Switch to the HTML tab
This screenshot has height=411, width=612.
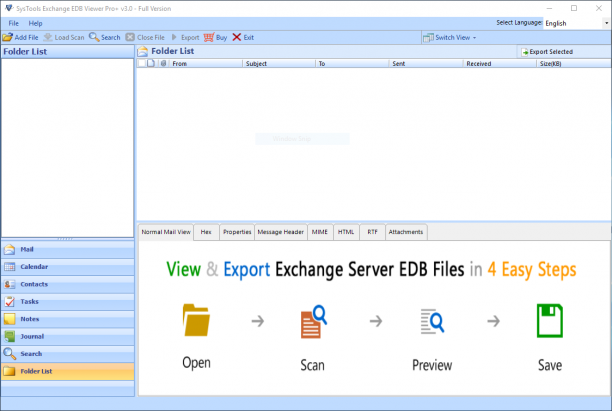pyautogui.click(x=346, y=232)
